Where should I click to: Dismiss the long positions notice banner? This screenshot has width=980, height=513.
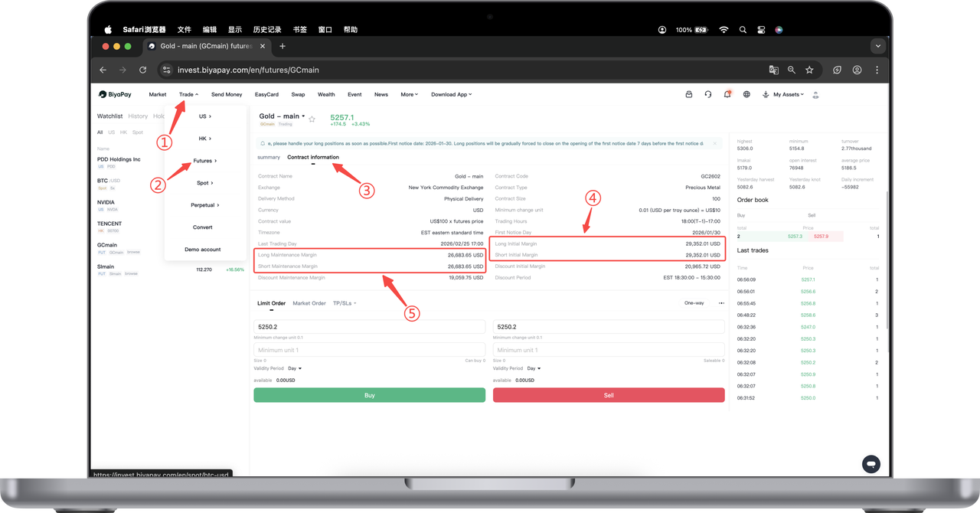pyautogui.click(x=715, y=143)
